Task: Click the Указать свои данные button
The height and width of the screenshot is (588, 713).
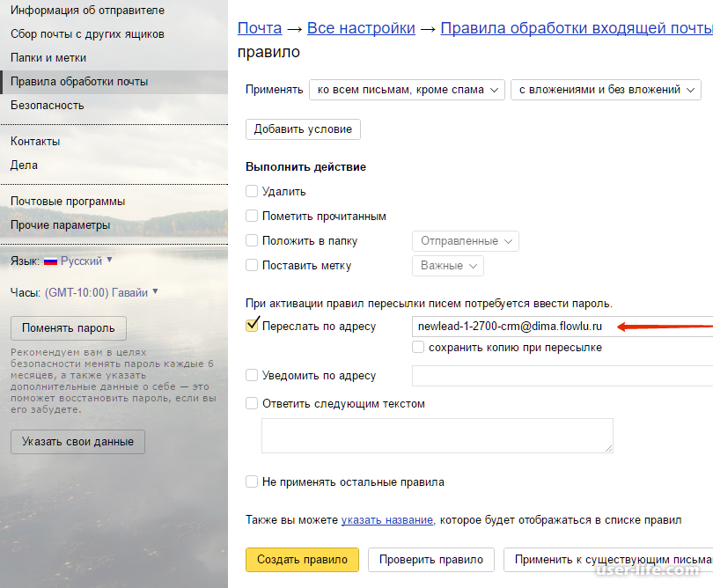Action: pyautogui.click(x=77, y=442)
